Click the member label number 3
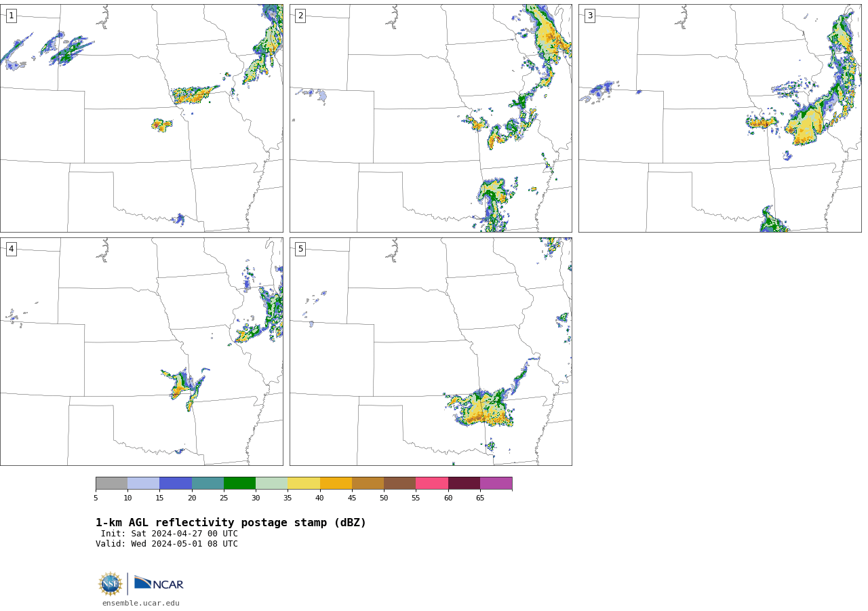Screen dimensions: 868x611 (x=589, y=16)
